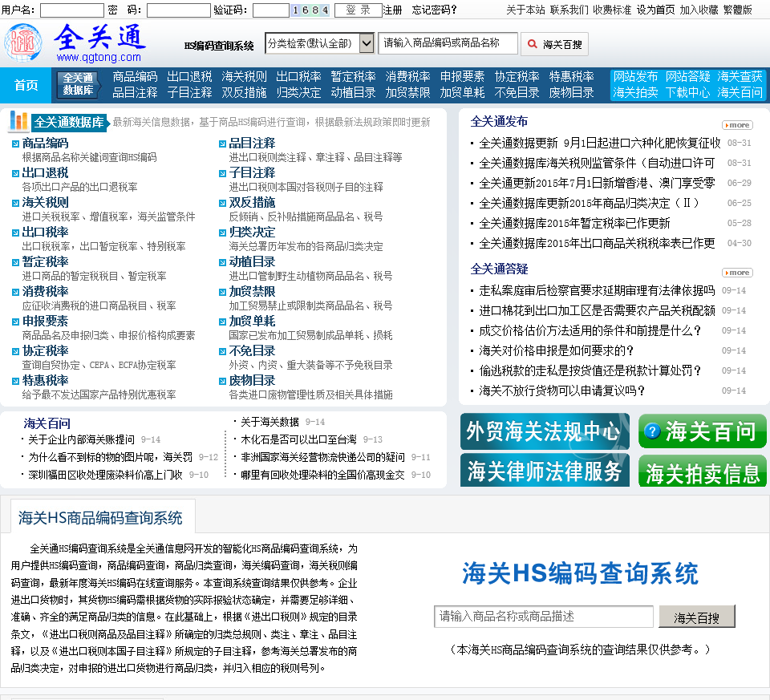Click the arrow icon beside 废物目录
The width and height of the screenshot is (770, 700).
click(x=222, y=381)
